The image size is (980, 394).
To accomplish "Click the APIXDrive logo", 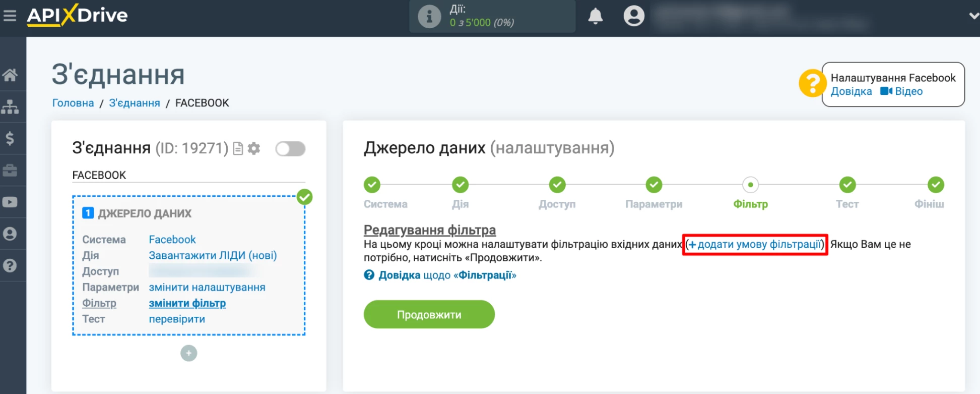I will [x=77, y=15].
